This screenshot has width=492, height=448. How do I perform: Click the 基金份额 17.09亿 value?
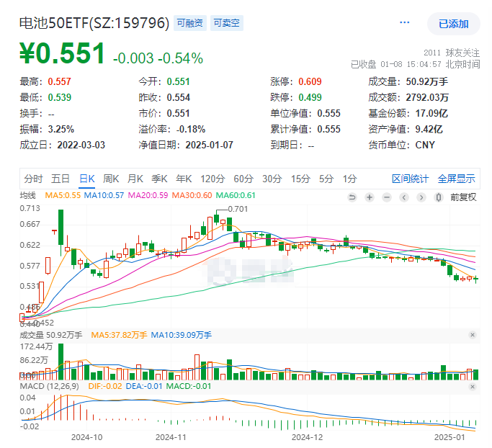coord(431,113)
